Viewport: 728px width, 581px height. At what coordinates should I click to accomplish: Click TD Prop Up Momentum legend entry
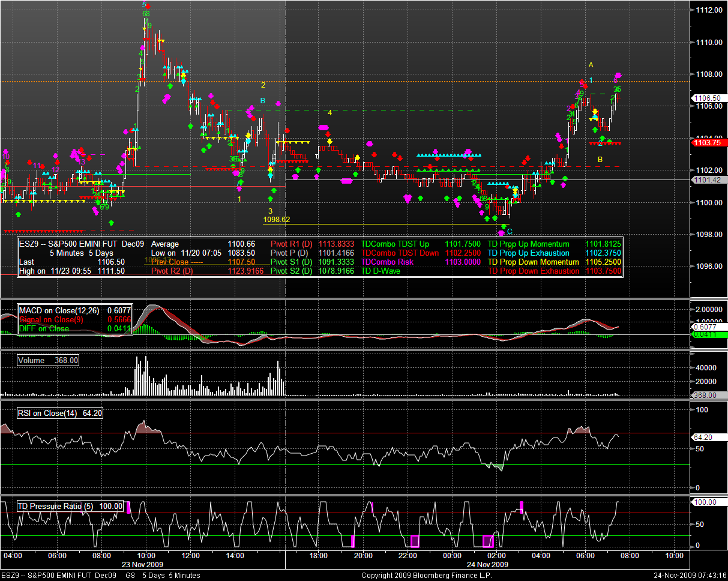point(528,244)
